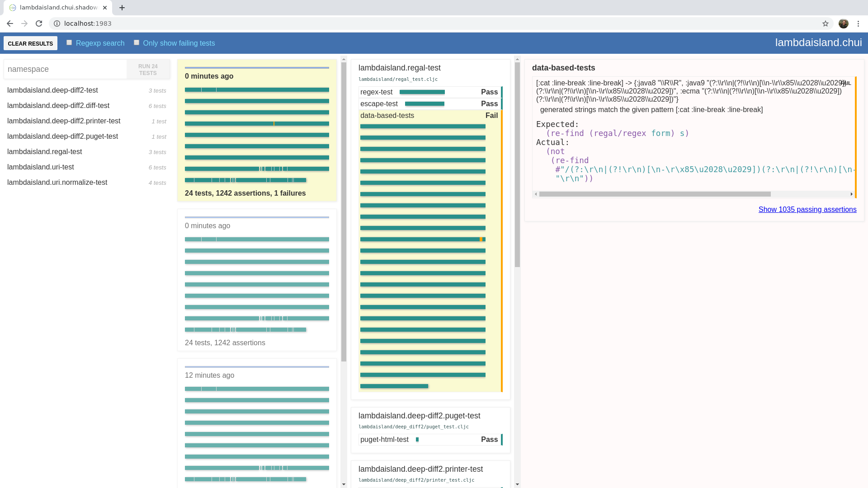Show 1035 passing assertions link
This screenshot has height=488, width=868.
click(x=807, y=210)
